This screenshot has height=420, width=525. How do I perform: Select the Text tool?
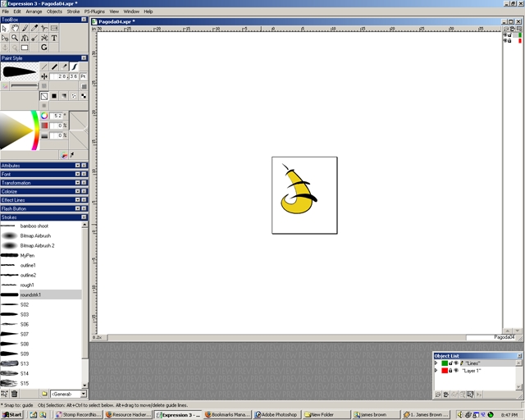coord(54,38)
